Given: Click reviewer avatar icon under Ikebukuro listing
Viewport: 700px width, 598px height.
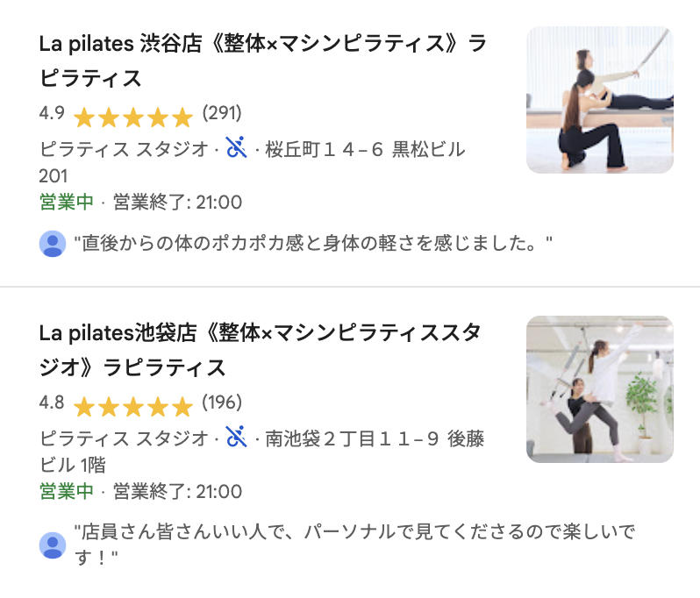Looking at the screenshot, I should pyautogui.click(x=53, y=545).
